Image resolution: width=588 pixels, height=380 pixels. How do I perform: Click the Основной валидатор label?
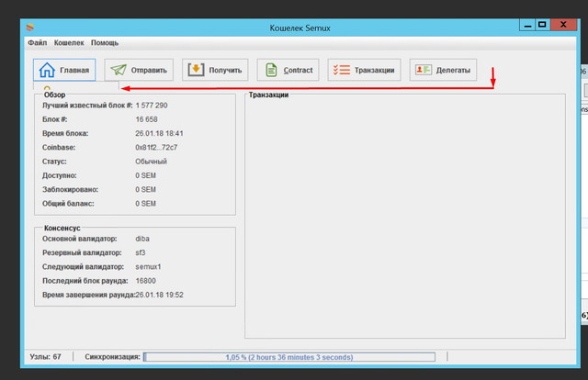[80, 239]
